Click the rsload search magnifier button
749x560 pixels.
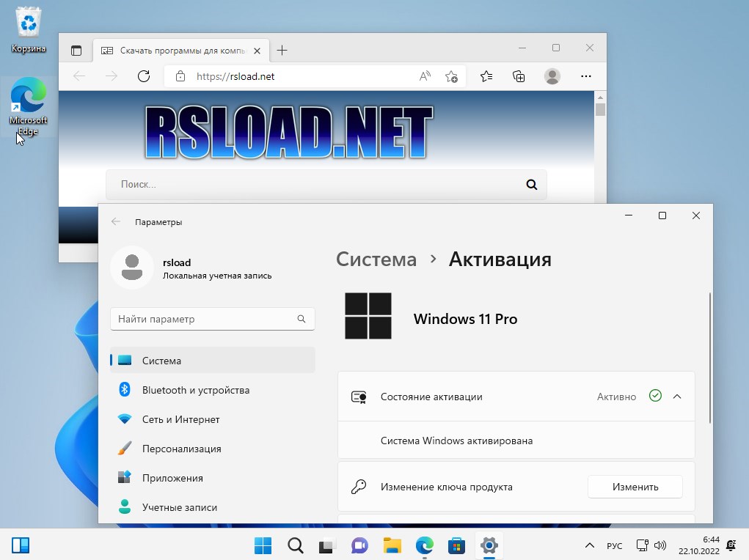click(532, 184)
